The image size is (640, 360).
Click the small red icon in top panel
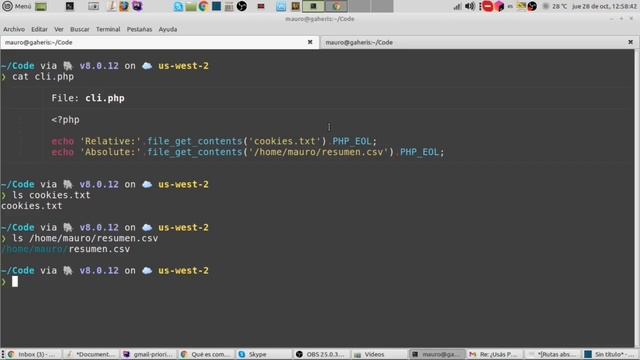point(261,6)
